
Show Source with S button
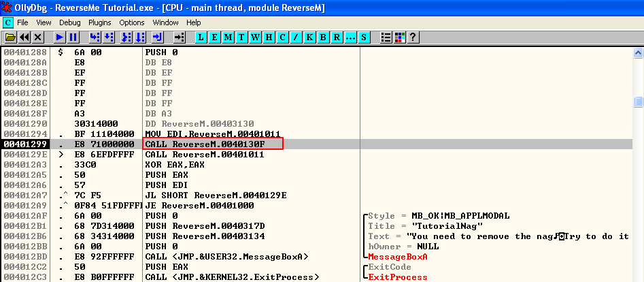tap(363, 37)
